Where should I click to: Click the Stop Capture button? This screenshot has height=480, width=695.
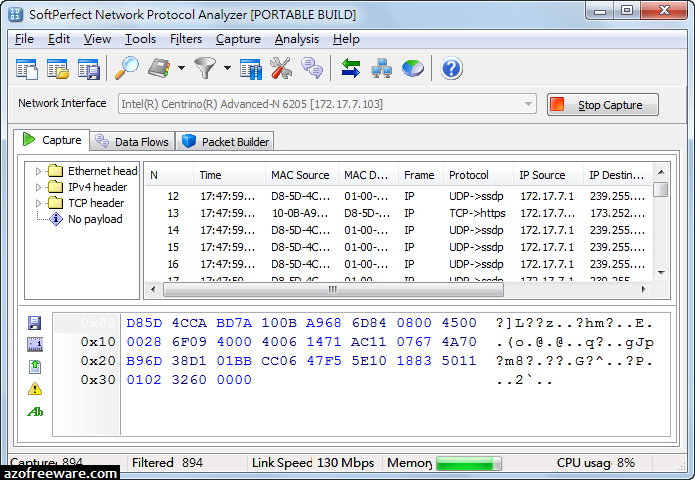[602, 105]
